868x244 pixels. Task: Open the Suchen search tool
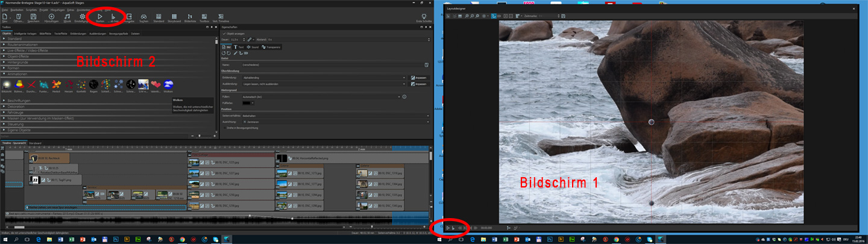tap(143, 17)
